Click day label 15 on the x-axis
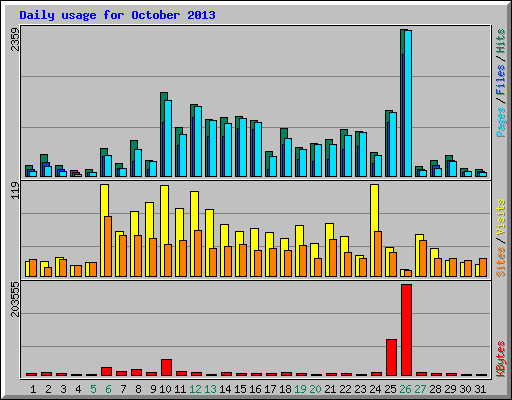 coord(240,389)
